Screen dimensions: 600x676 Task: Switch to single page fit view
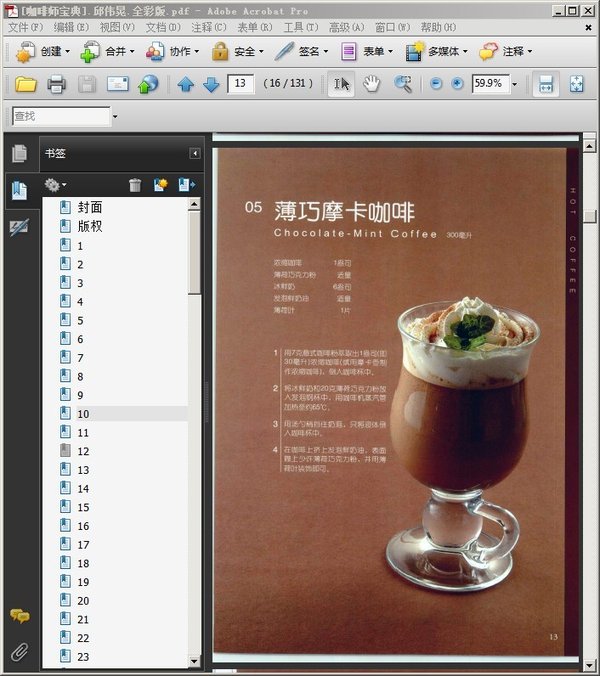(x=576, y=84)
